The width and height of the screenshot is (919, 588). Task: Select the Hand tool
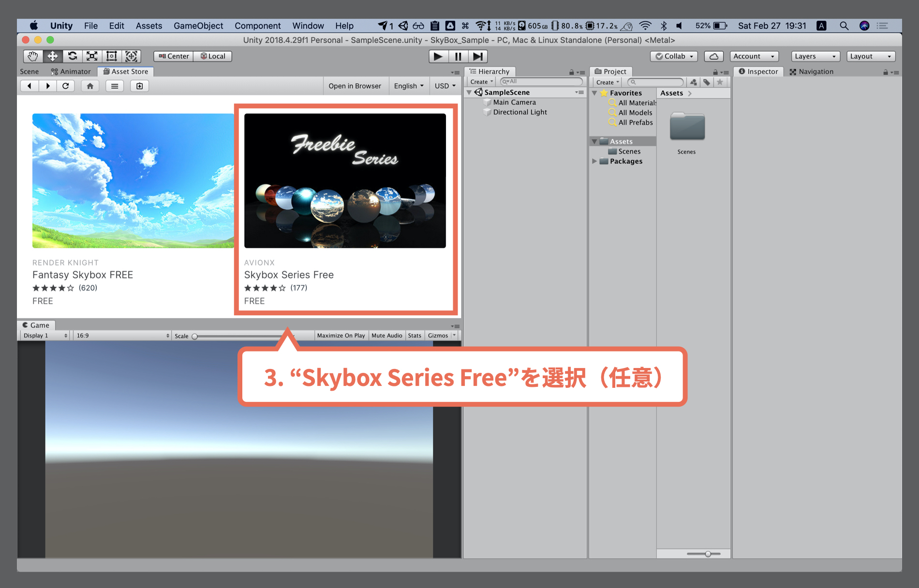tap(33, 56)
